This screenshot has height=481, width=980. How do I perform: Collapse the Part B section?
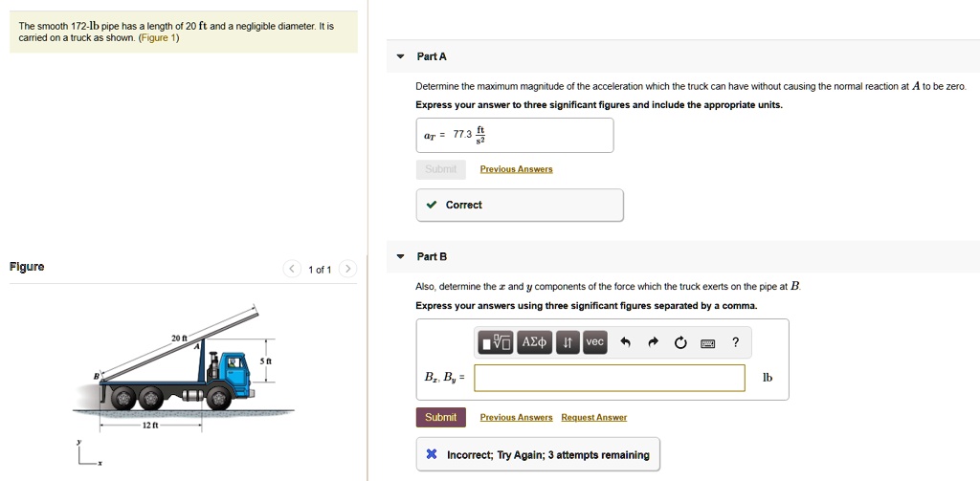click(401, 256)
